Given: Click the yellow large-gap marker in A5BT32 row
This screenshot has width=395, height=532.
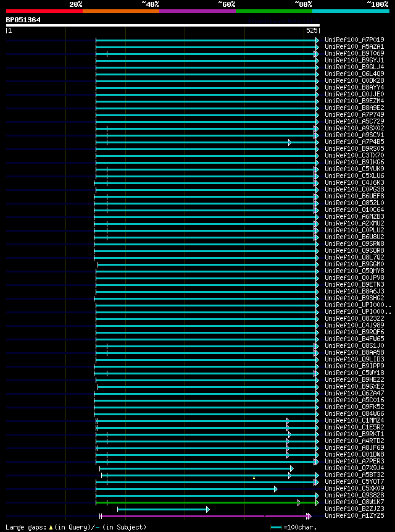Looking at the screenshot, I should pyautogui.click(x=254, y=478).
